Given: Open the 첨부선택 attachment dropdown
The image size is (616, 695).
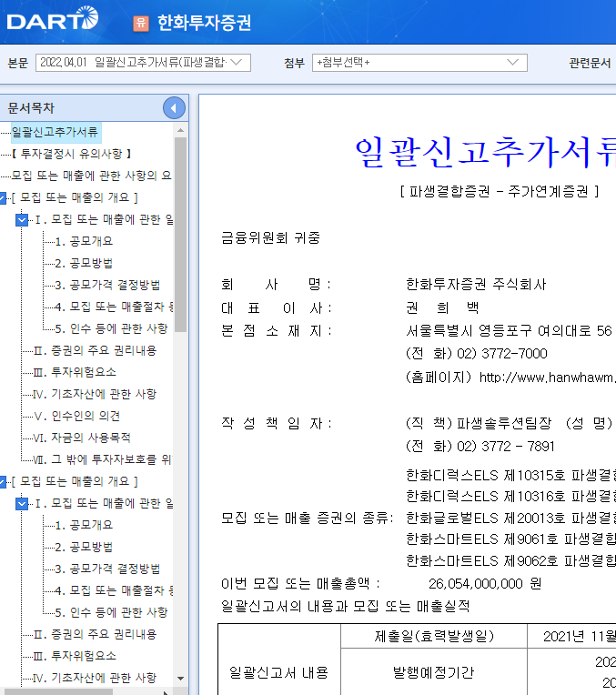Looking at the screenshot, I should [x=419, y=63].
